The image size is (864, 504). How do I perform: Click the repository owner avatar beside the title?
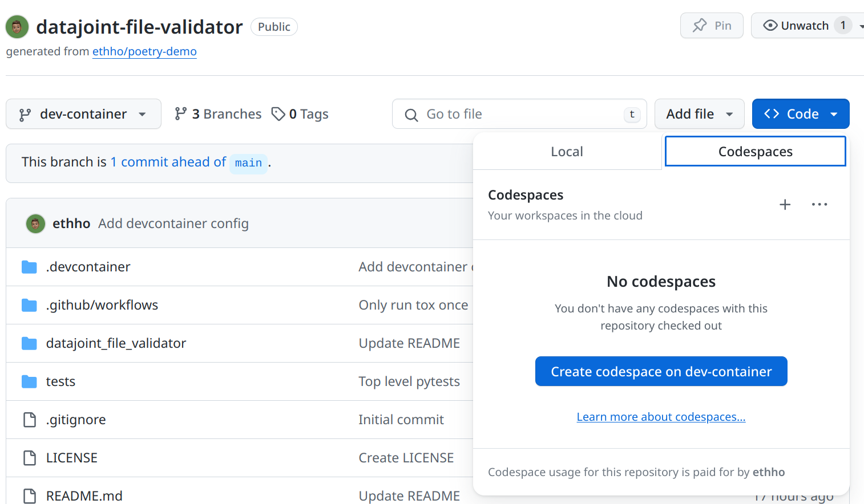(x=17, y=27)
